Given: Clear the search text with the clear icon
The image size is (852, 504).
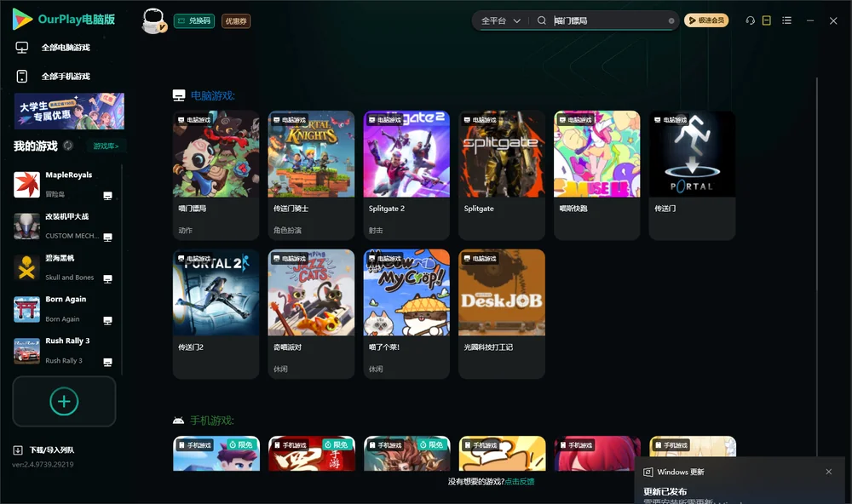Looking at the screenshot, I should [x=671, y=21].
